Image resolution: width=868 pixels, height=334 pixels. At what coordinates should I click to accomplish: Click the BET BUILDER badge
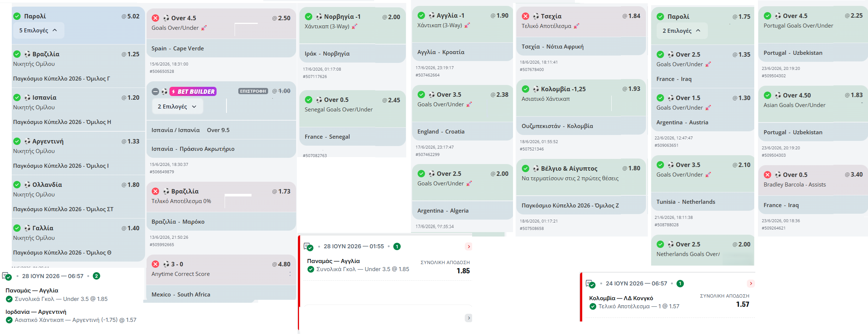click(193, 92)
